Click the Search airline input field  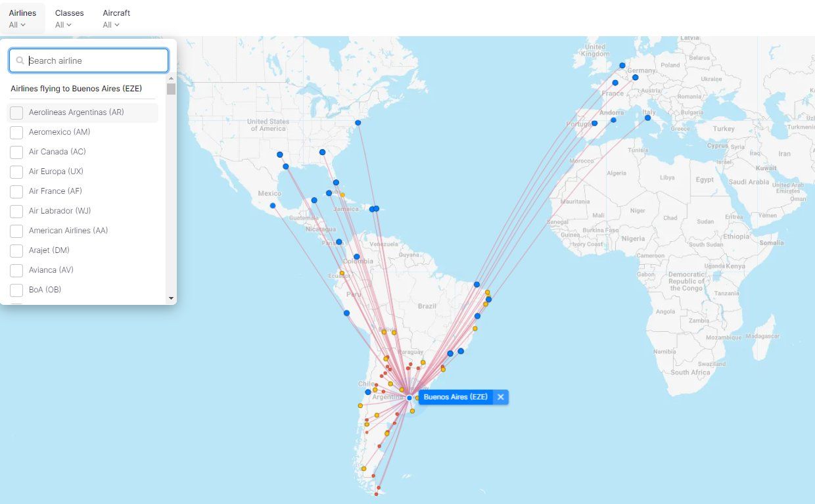coord(89,60)
